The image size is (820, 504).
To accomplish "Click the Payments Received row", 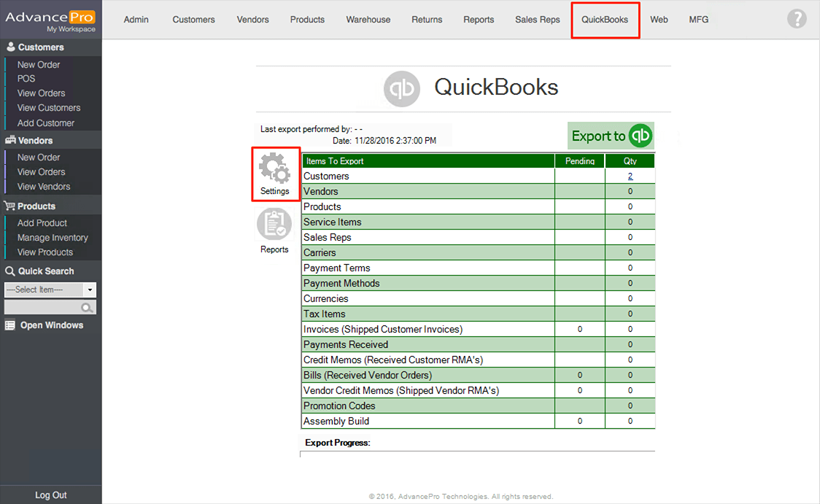I will click(x=478, y=344).
